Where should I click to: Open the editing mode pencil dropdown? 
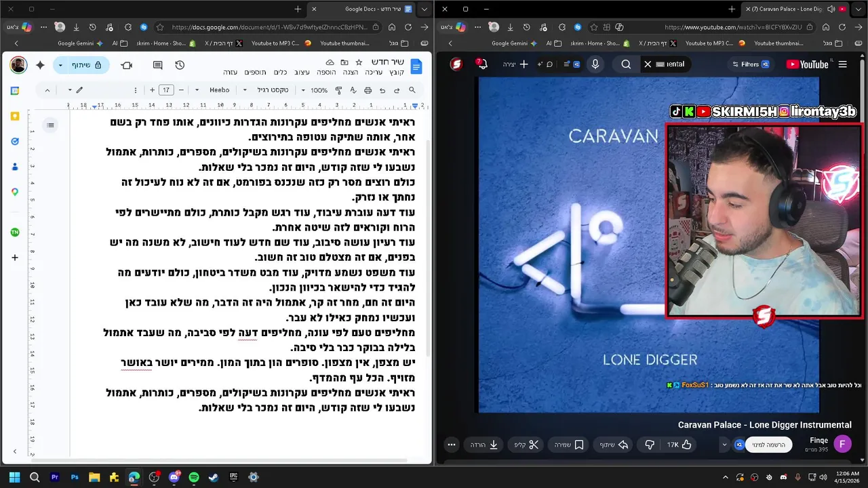(75, 90)
